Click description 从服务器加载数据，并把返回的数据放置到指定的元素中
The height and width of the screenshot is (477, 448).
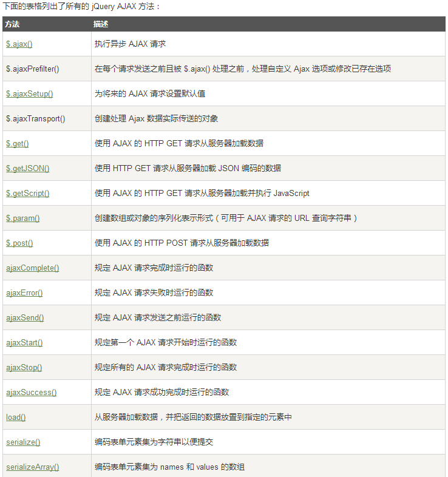click(193, 418)
